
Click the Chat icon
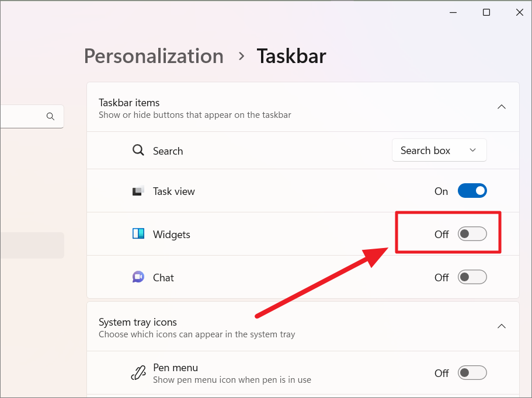(138, 277)
